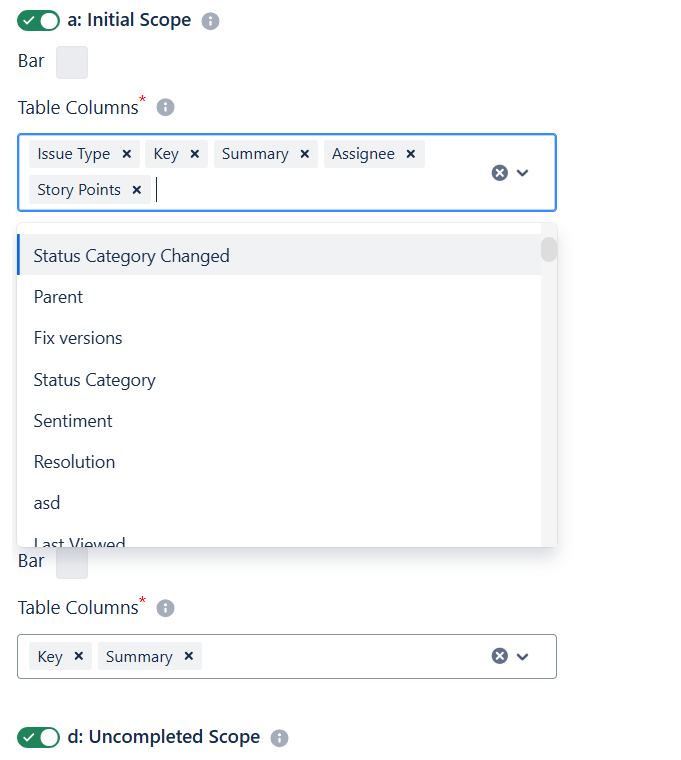Select Status Category Changed from the list
Viewport: 681px width, 760px height.
(x=131, y=256)
